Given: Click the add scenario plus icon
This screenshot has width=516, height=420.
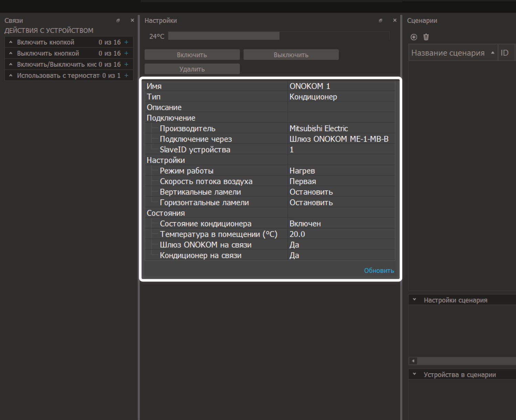Looking at the screenshot, I should 414,37.
